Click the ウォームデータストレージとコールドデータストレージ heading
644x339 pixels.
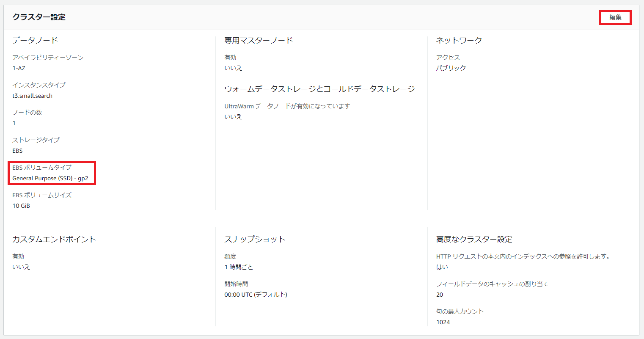(319, 89)
